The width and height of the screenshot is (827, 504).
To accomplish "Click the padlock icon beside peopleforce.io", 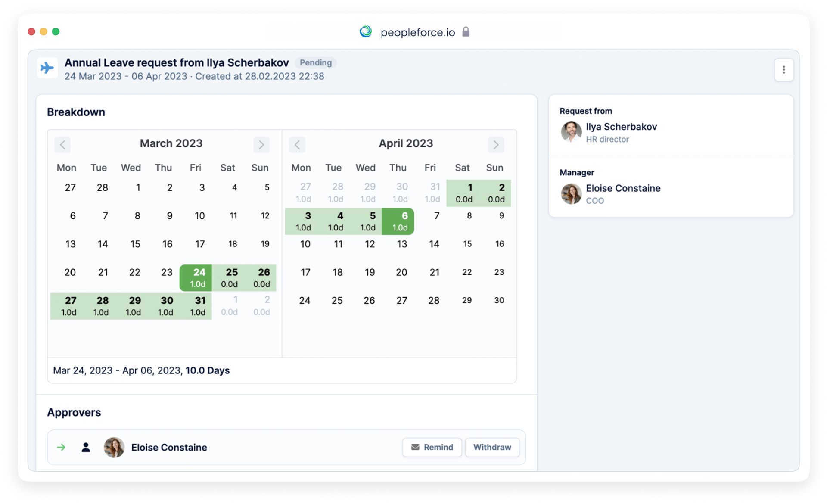I will pyautogui.click(x=466, y=32).
